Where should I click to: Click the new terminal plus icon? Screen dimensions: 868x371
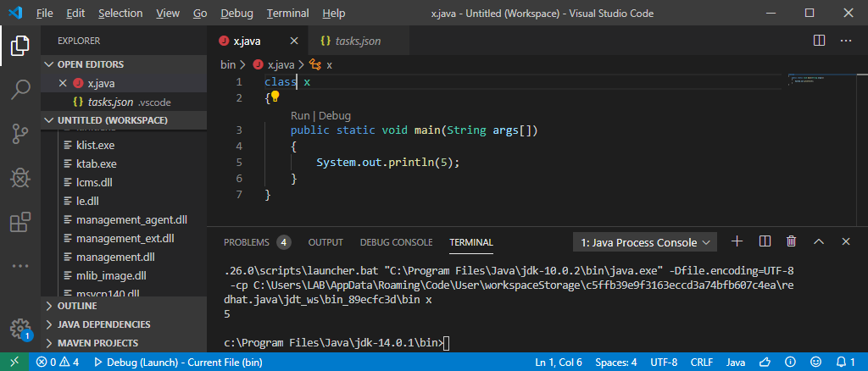tap(737, 241)
